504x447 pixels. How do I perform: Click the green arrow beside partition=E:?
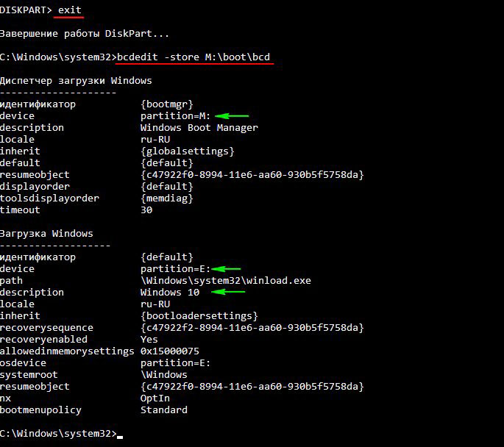point(226,269)
